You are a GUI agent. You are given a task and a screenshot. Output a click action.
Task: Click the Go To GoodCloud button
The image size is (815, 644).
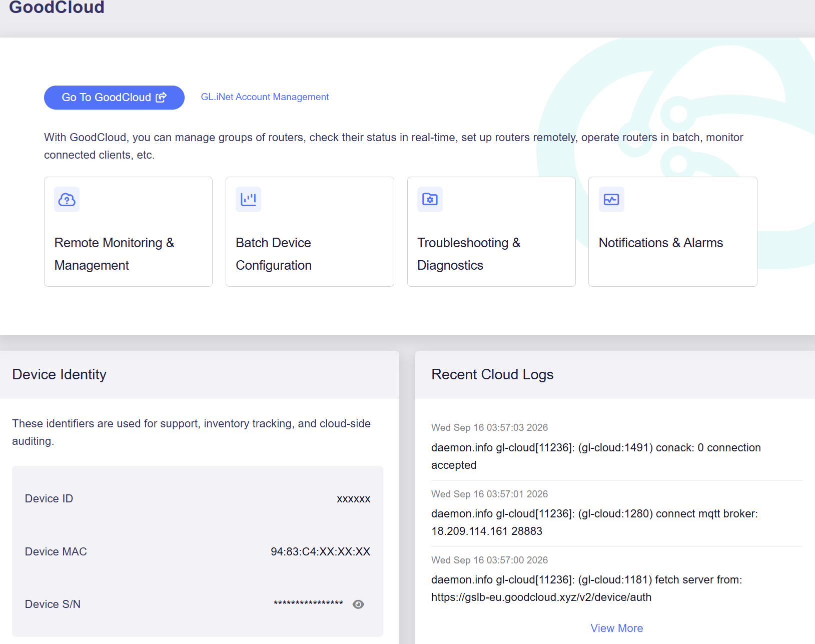tap(114, 98)
